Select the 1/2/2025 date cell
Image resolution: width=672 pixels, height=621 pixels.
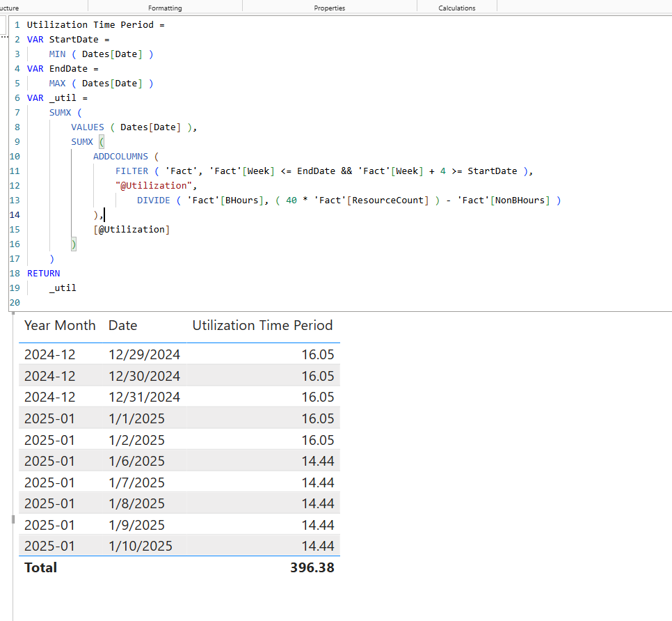[x=137, y=440]
